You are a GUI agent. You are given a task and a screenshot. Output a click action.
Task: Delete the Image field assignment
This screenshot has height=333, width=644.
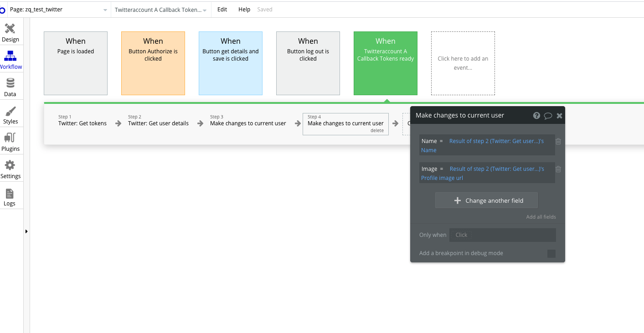pyautogui.click(x=558, y=169)
